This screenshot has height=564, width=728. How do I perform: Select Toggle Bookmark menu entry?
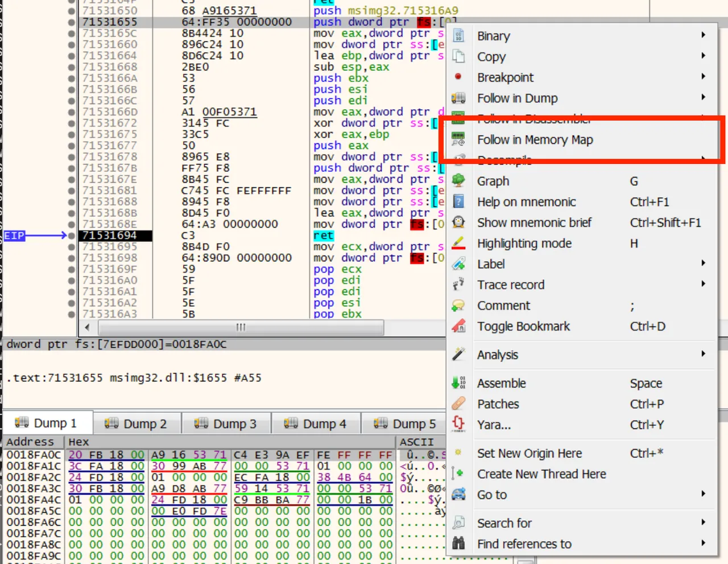[580, 326]
